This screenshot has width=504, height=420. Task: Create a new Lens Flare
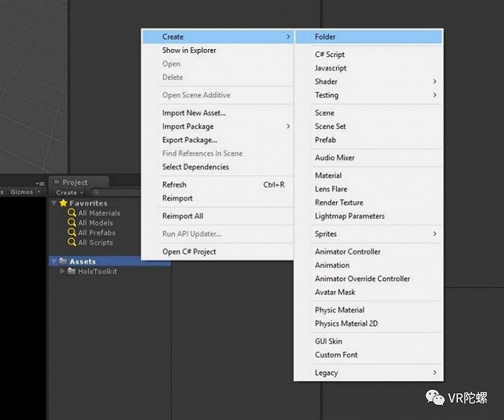click(x=369, y=189)
